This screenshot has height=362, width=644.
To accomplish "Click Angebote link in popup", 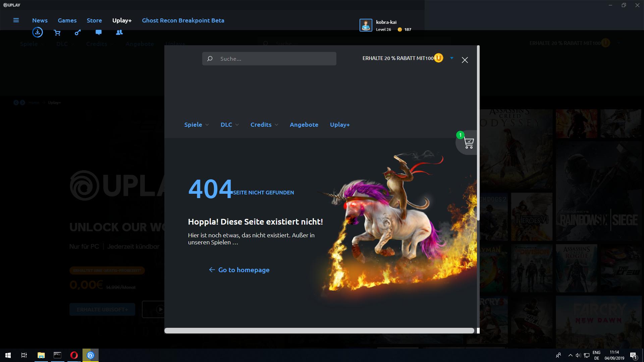I will (304, 125).
